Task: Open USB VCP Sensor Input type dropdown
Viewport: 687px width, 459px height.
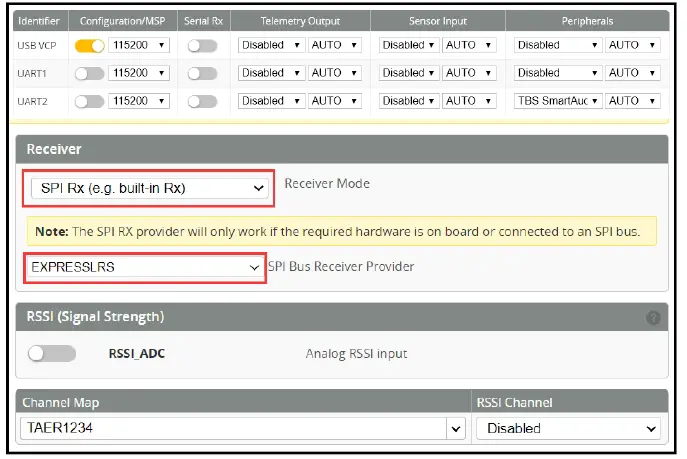Action: (409, 45)
